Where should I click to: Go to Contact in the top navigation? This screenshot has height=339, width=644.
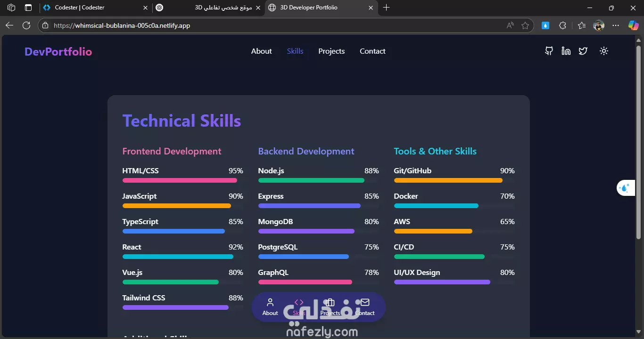click(372, 51)
